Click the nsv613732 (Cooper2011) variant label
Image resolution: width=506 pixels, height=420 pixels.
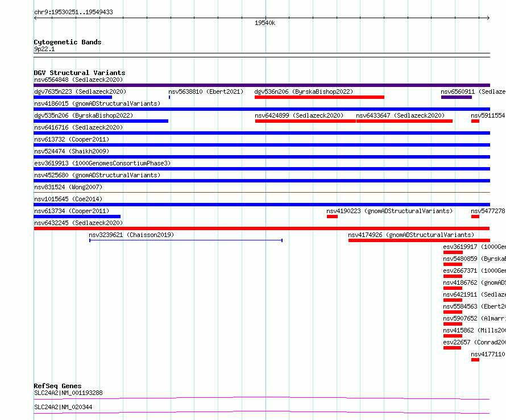pos(72,139)
